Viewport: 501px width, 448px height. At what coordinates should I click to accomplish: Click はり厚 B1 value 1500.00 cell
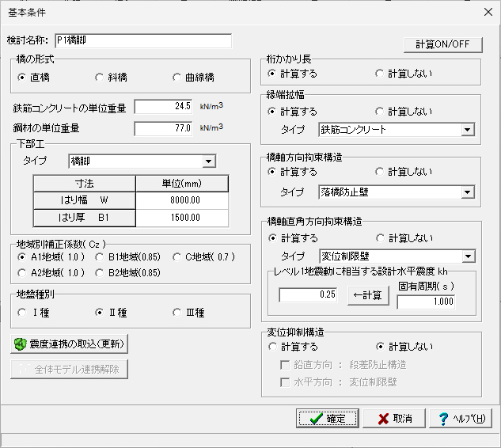[182, 218]
